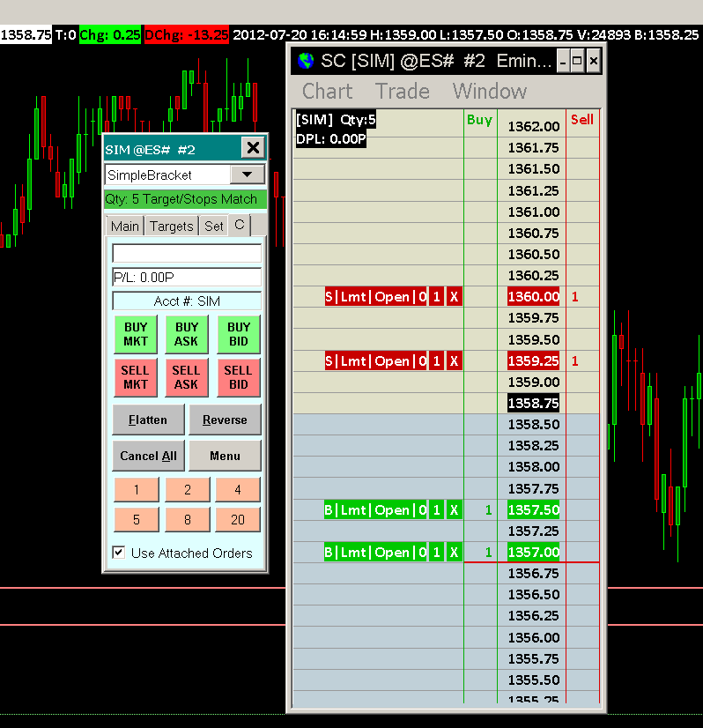Click Qty: 5 Target/Stops Match status bar

(x=185, y=199)
